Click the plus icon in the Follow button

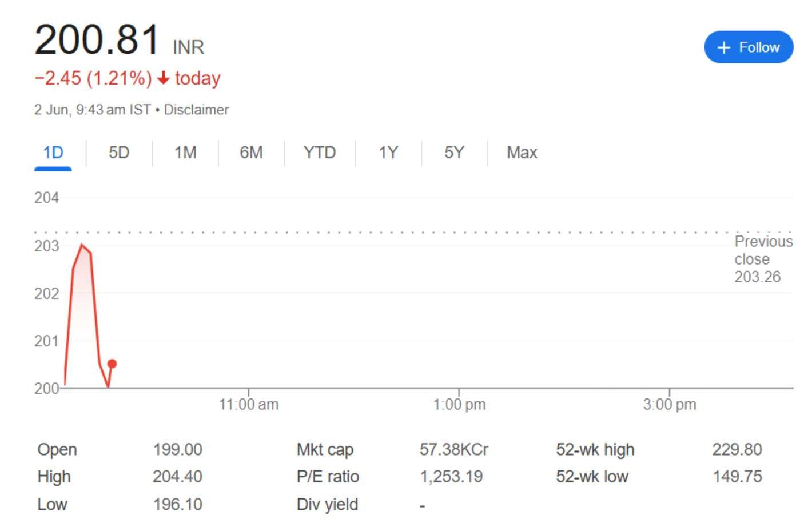(724, 47)
